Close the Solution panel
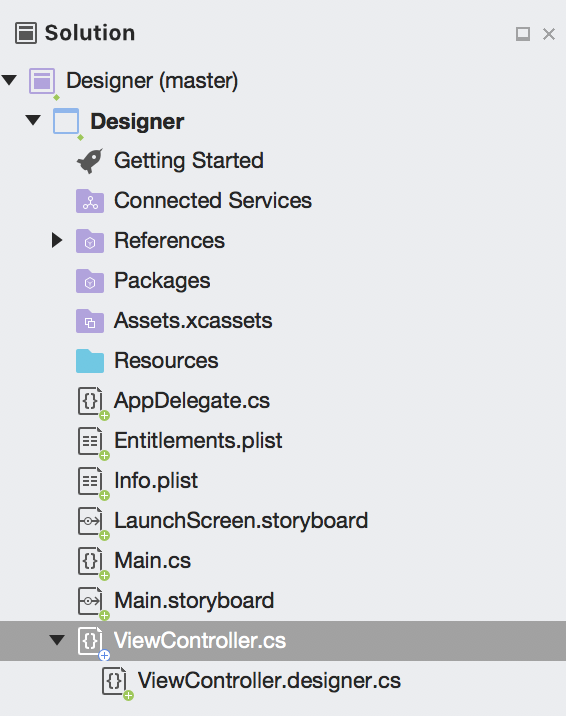Screen dimensions: 566x716 pos(549,34)
